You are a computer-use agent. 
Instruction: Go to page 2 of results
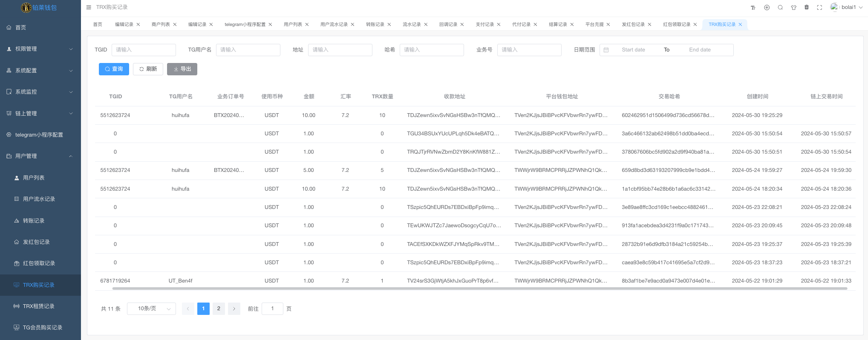click(x=219, y=309)
